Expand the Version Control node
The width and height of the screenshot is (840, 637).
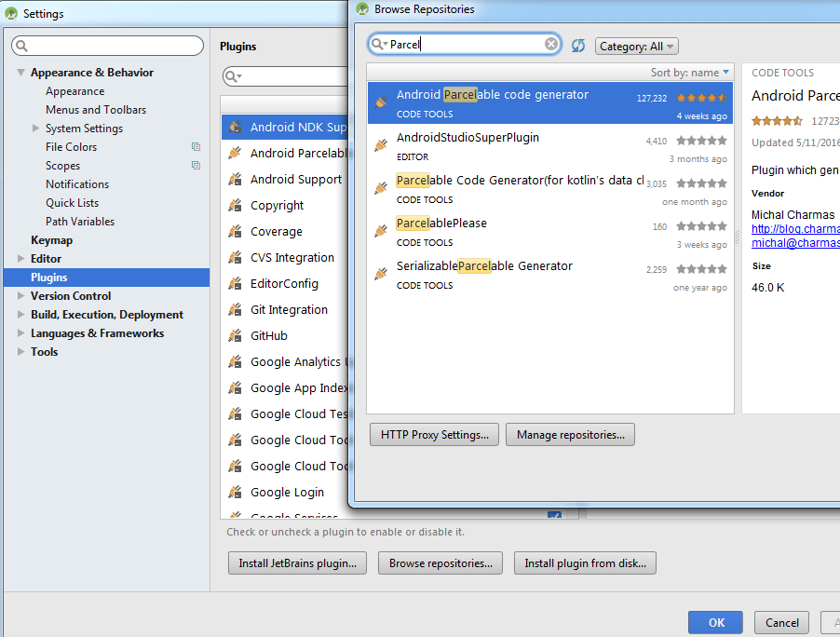click(x=20, y=296)
